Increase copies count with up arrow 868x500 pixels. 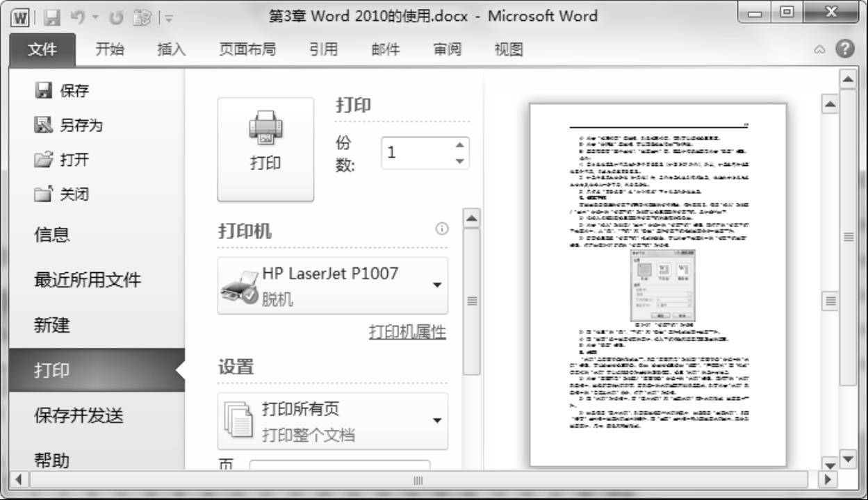459,144
